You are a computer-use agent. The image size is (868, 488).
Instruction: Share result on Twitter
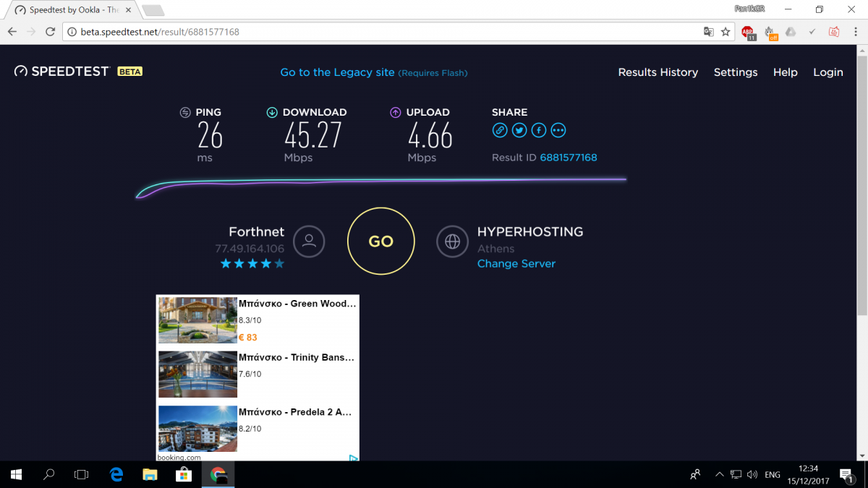(x=519, y=130)
